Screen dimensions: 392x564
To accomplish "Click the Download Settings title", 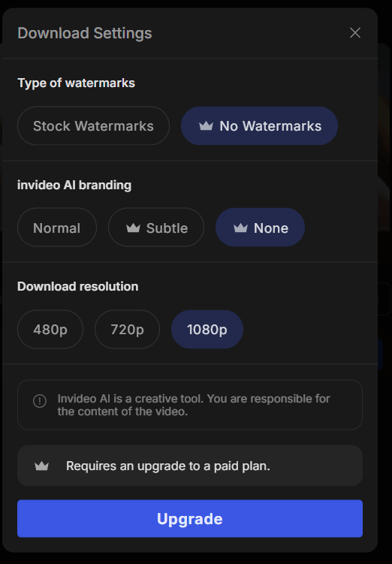I will click(x=85, y=33).
